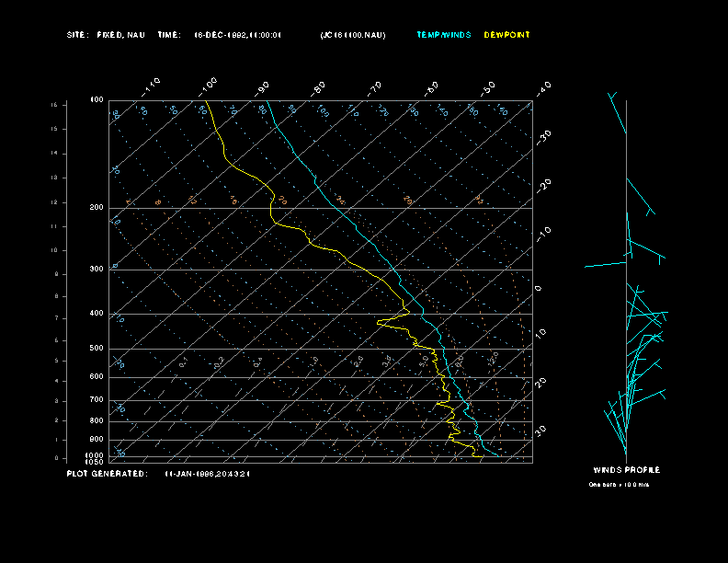The height and width of the screenshot is (563, 728).
Task: Pick the 500 pressure level label
Action: [x=97, y=349]
